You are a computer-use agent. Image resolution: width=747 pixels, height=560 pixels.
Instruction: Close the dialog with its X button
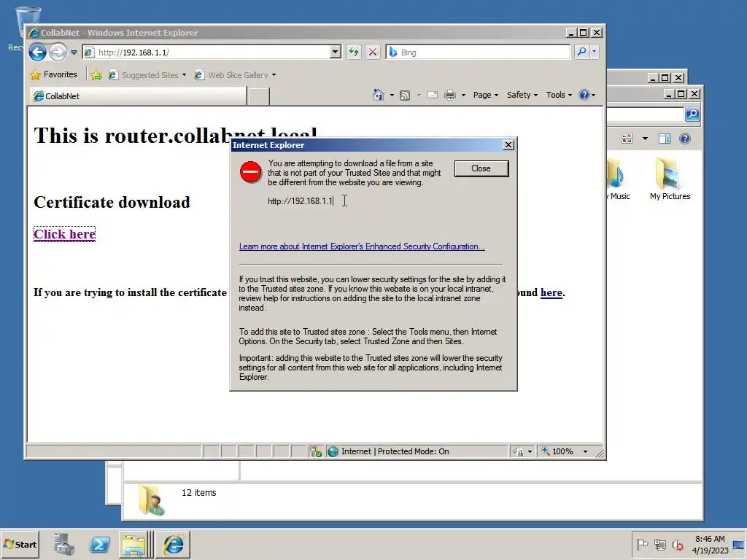click(508, 145)
